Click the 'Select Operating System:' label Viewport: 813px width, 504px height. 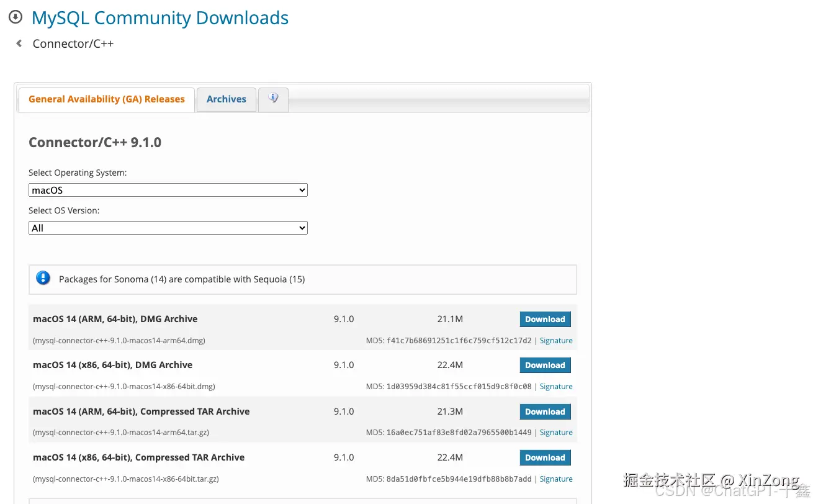coord(78,173)
